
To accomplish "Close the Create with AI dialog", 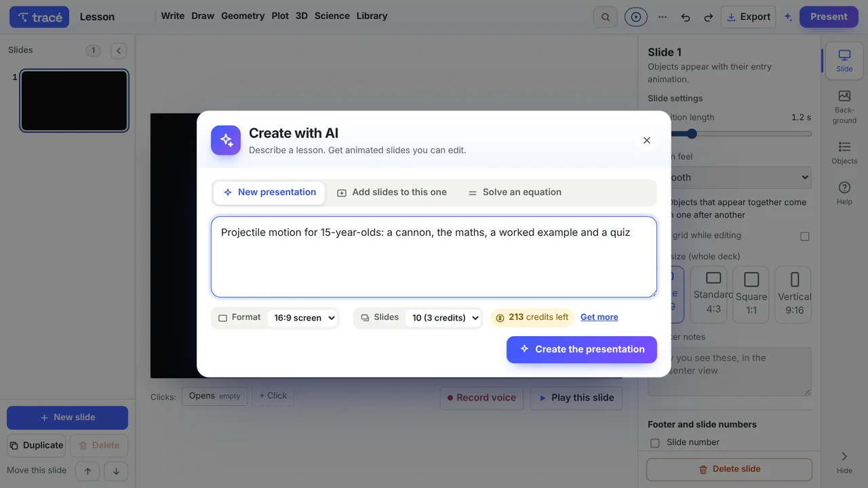I will 647,140.
